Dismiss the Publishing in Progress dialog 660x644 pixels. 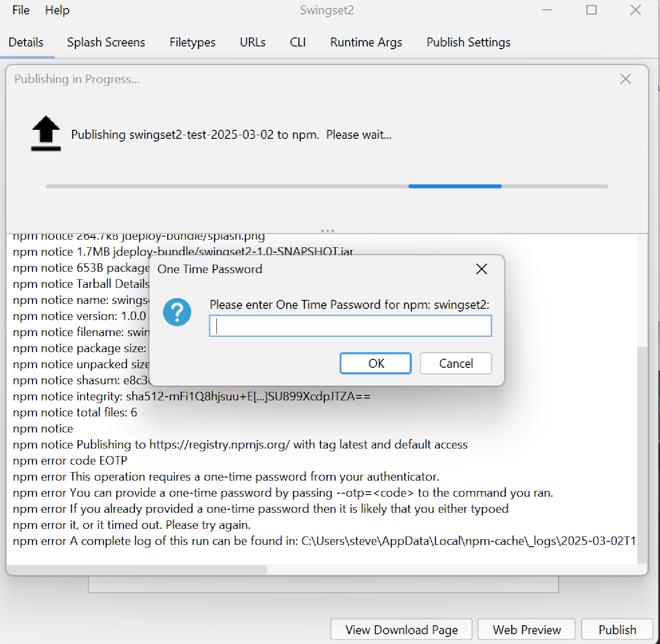click(625, 79)
